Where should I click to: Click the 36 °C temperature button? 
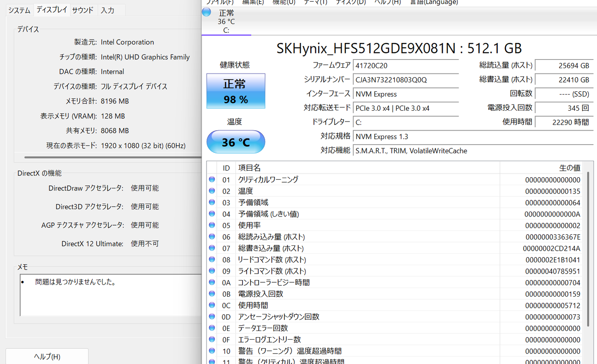(x=235, y=142)
